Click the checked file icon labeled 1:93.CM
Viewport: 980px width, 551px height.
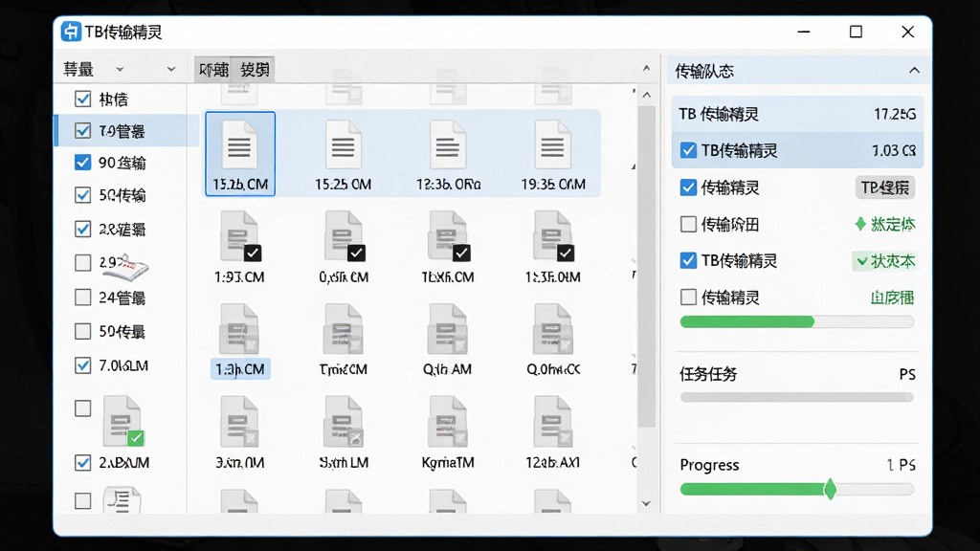coord(240,236)
